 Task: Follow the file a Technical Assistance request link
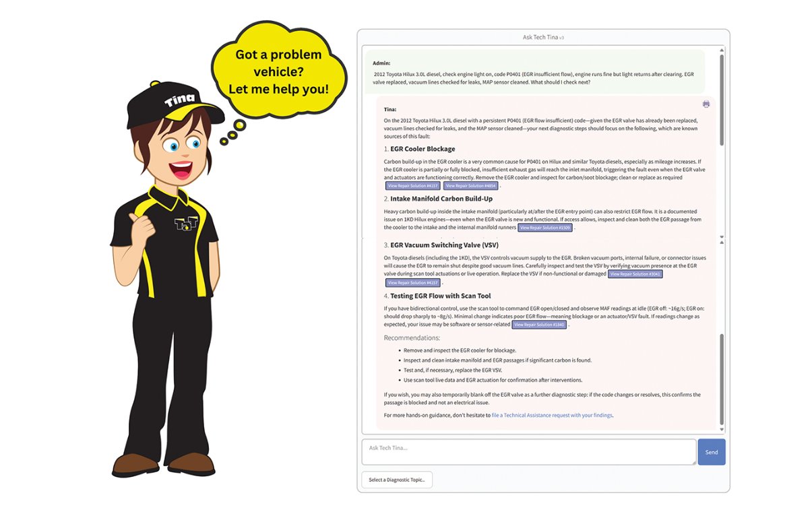tap(552, 416)
